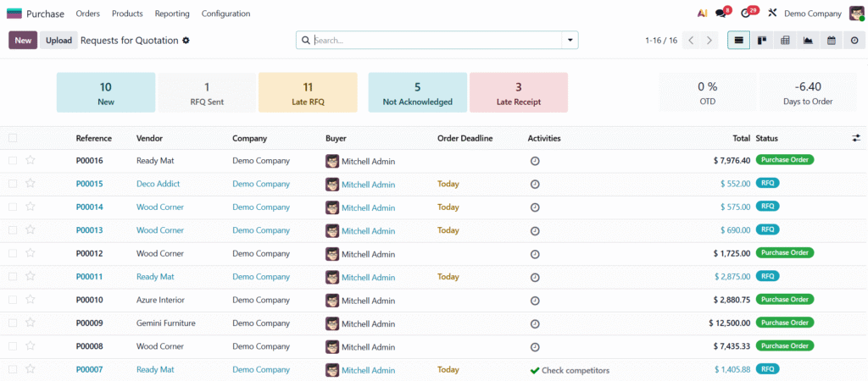Open the AI assistant icon
Image resolution: width=868 pixels, height=381 pixels.
[702, 14]
